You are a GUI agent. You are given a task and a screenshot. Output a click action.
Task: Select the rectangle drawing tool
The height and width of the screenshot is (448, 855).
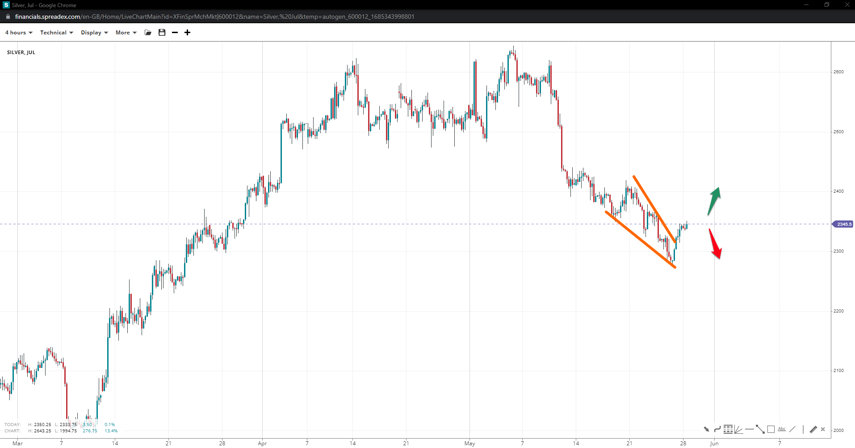[771, 429]
